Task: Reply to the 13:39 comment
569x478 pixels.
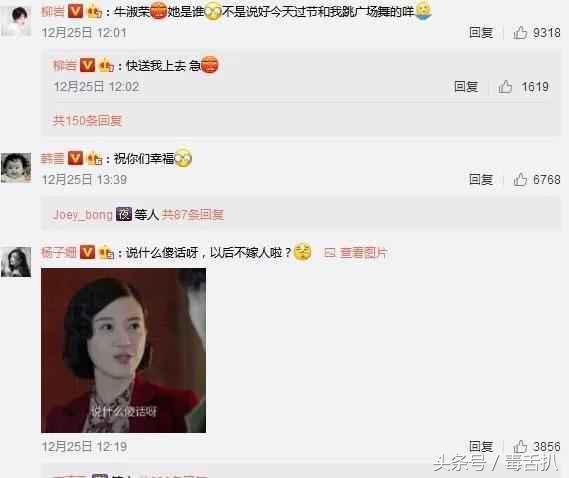Action: tap(481, 179)
